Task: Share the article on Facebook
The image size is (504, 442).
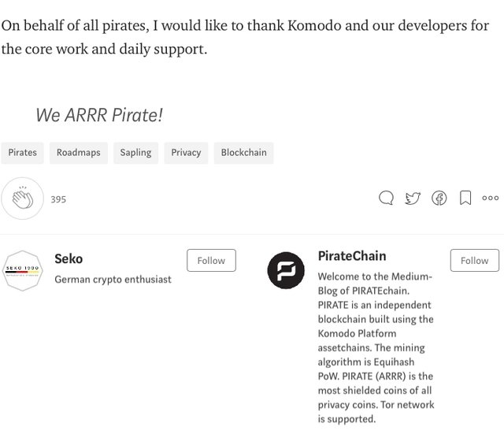Action: click(x=439, y=198)
